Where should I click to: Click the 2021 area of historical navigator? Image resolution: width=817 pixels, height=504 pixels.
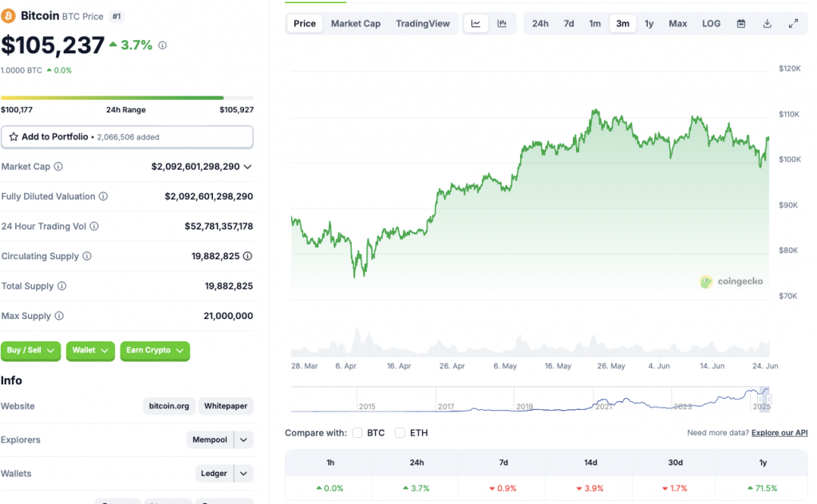point(604,406)
